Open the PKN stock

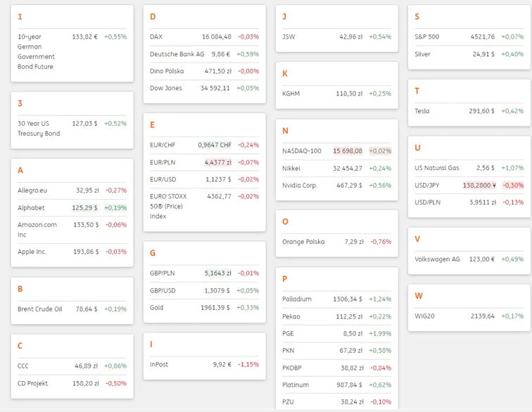pyautogui.click(x=336, y=351)
